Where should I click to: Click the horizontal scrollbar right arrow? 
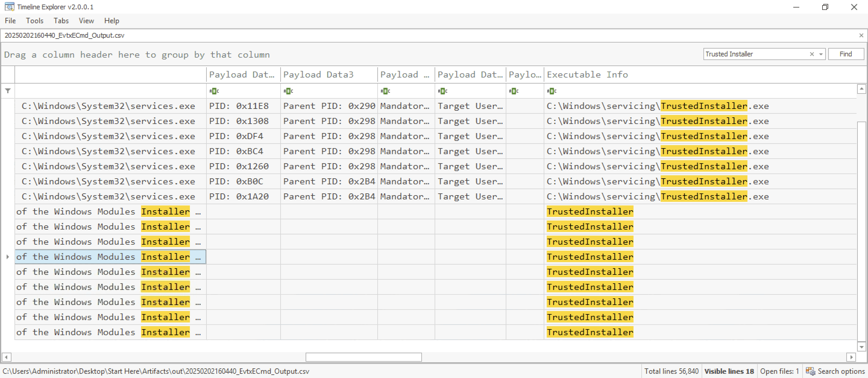click(851, 357)
